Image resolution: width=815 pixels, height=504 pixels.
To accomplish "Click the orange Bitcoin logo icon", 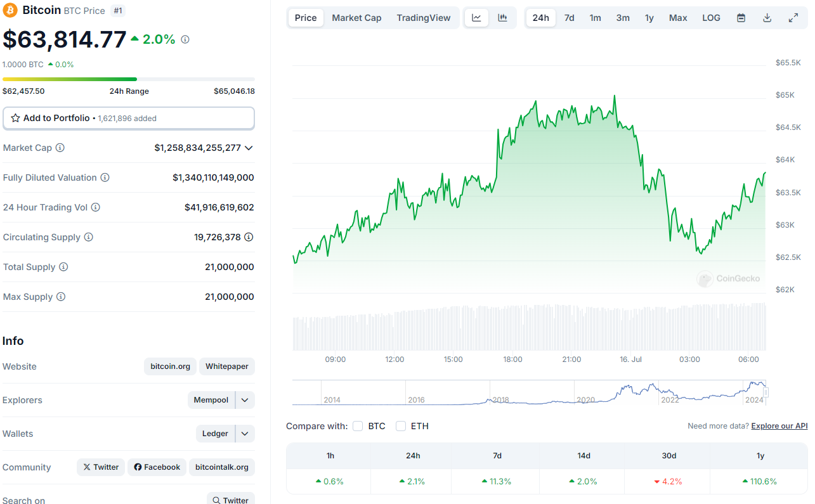I will 10,10.
